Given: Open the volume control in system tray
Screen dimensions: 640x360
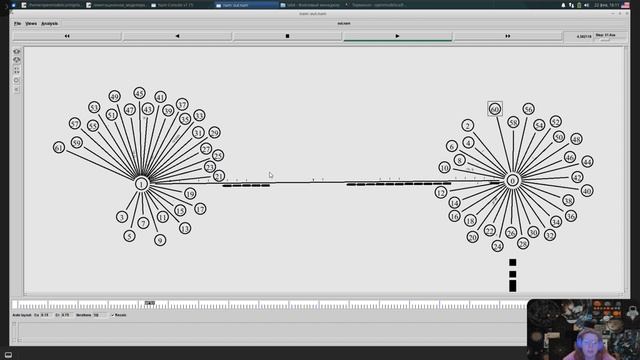Looking at the screenshot, I should point(587,5).
